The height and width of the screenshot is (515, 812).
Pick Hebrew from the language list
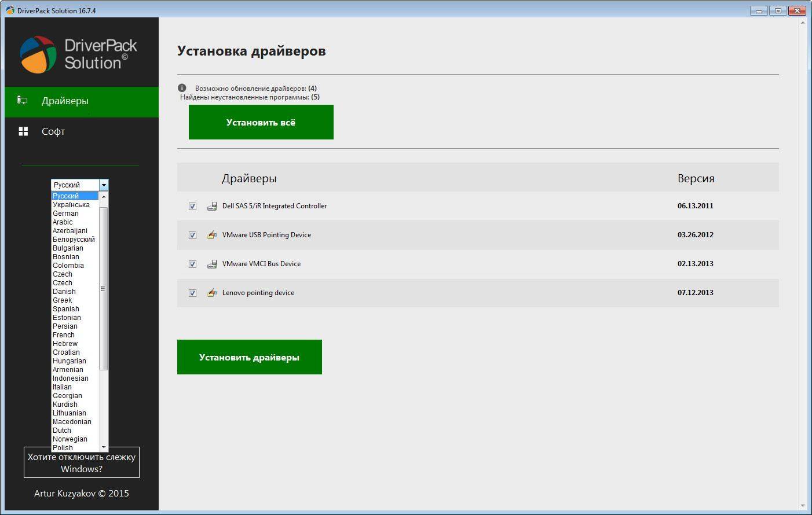pyautogui.click(x=75, y=343)
